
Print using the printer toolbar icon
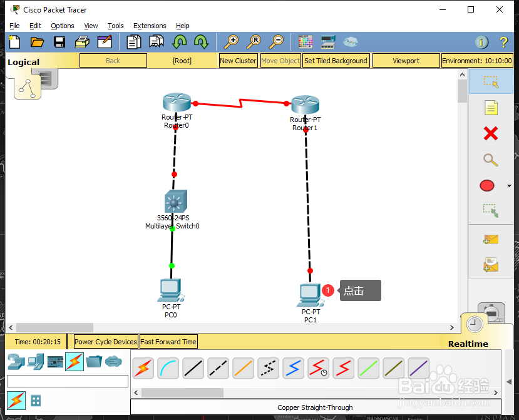pos(82,42)
